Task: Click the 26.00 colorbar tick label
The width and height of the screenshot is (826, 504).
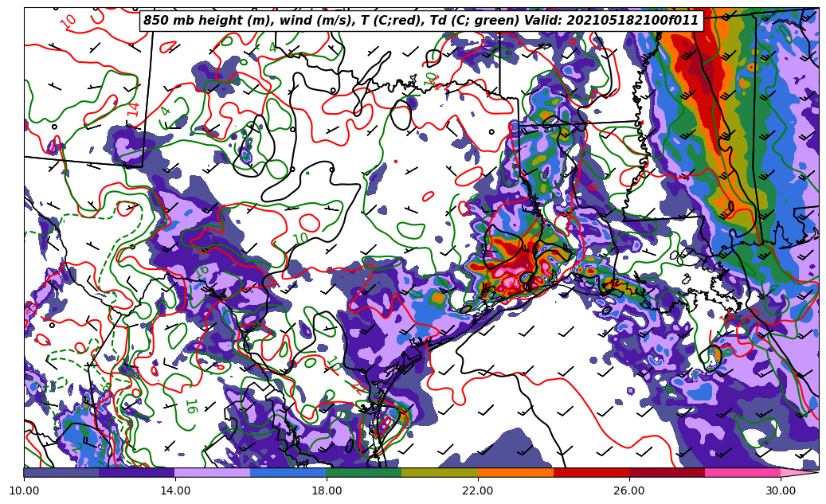Action: (629, 490)
